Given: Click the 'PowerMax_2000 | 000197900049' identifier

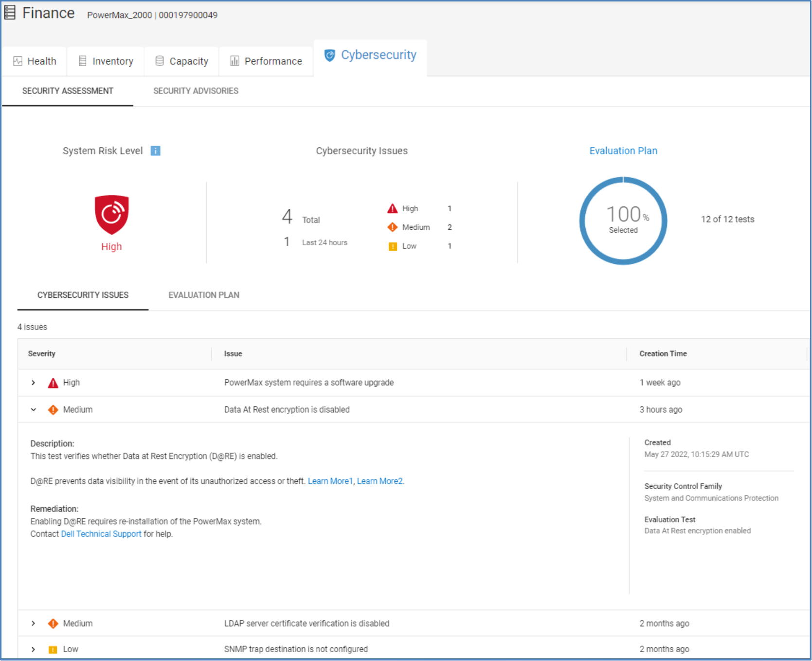Looking at the screenshot, I should [152, 16].
